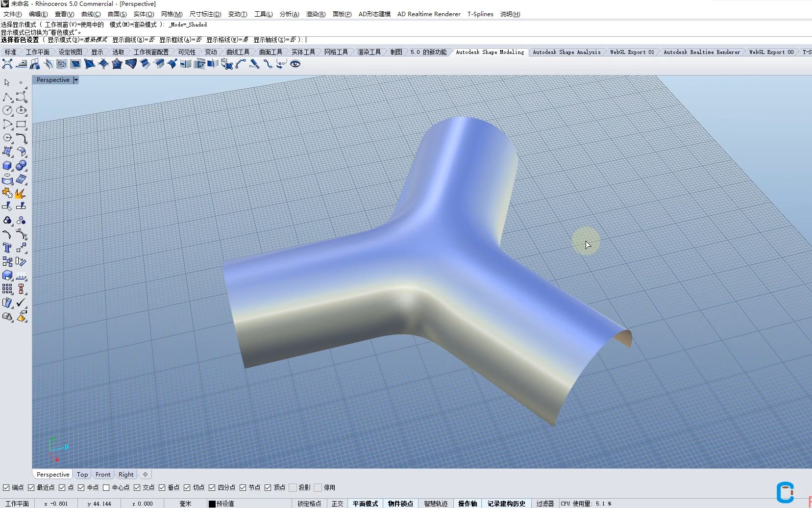Choose the ellipse drawing tool
Image resolution: width=812 pixels, height=508 pixels.
click(x=21, y=110)
